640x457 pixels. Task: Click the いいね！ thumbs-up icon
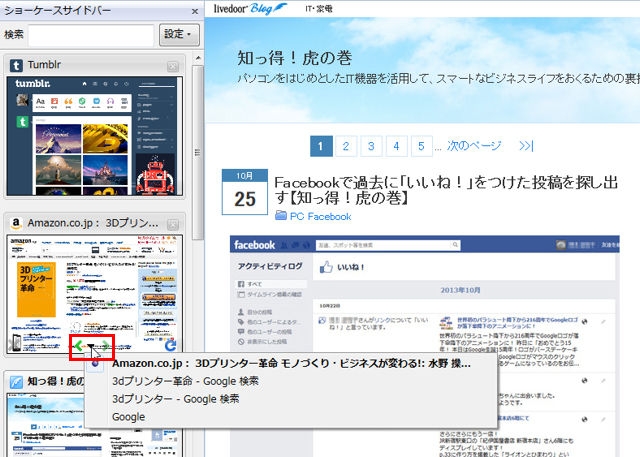[x=326, y=268]
